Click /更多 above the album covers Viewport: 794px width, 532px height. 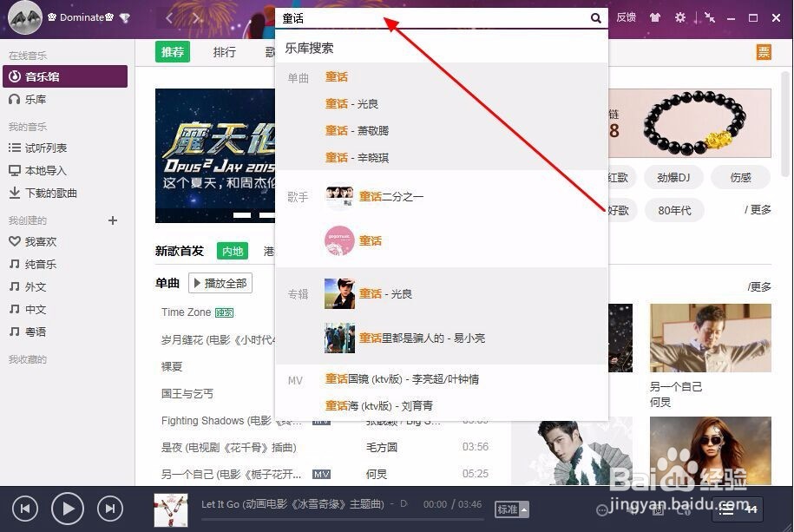(759, 286)
